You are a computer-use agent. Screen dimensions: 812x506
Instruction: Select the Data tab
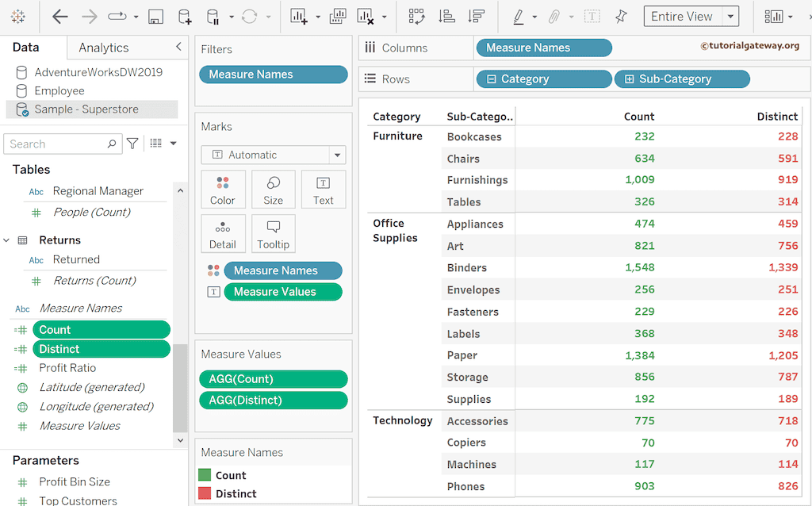point(27,48)
